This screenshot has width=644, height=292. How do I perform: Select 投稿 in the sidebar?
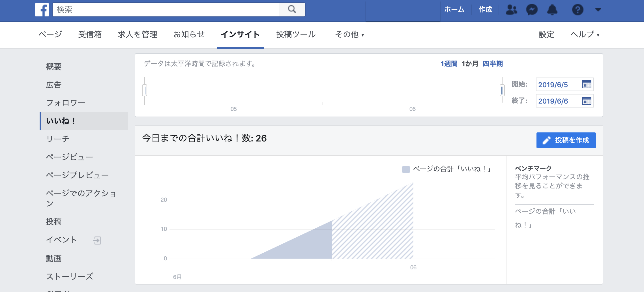(x=54, y=222)
